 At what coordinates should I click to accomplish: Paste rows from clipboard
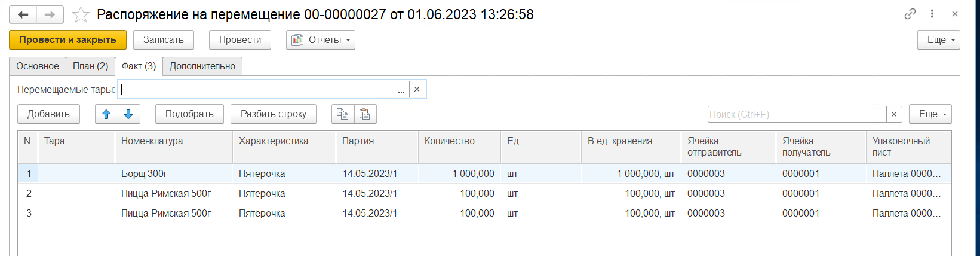(x=365, y=114)
